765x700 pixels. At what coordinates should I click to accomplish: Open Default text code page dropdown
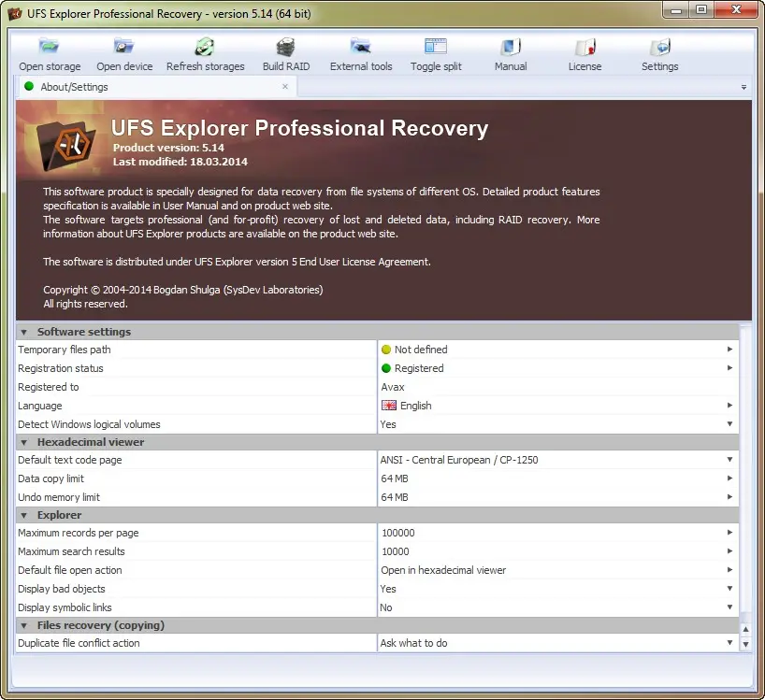click(729, 460)
